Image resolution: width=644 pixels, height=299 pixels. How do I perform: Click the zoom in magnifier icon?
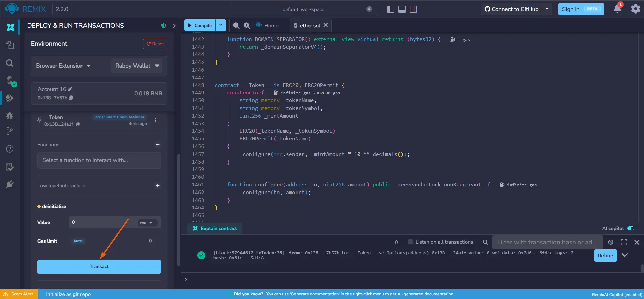point(247,25)
